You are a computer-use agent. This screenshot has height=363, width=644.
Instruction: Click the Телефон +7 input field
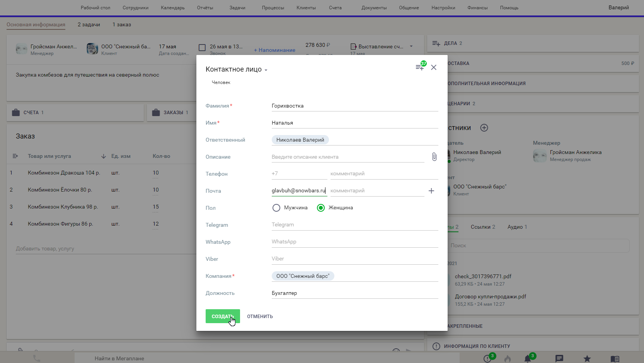pos(300,174)
